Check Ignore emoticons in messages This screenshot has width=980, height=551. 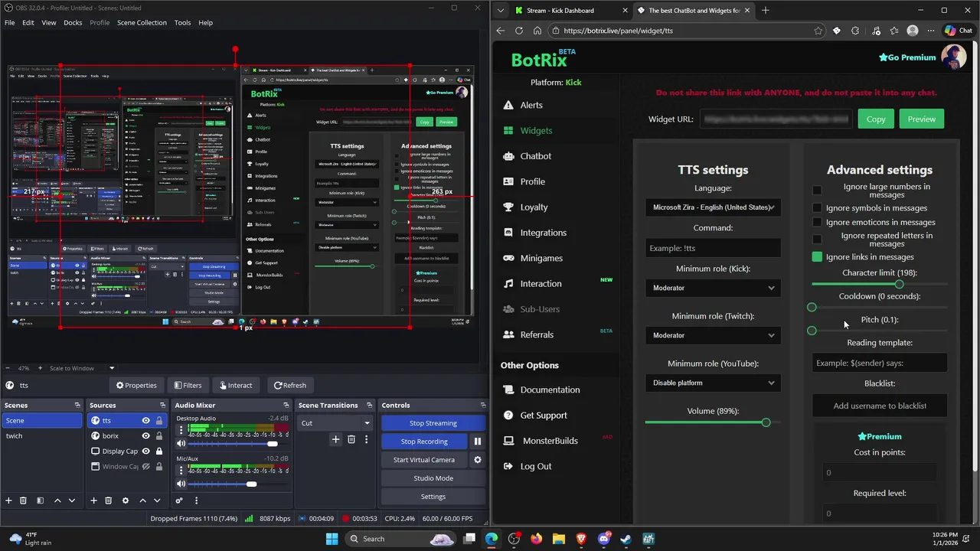point(817,222)
